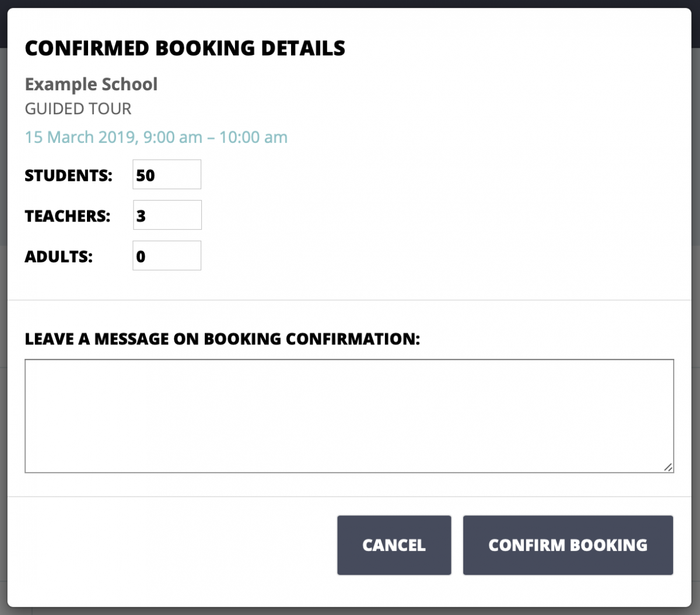Viewport: 700px width, 615px height.
Task: Click the Example School name
Action: coord(91,85)
